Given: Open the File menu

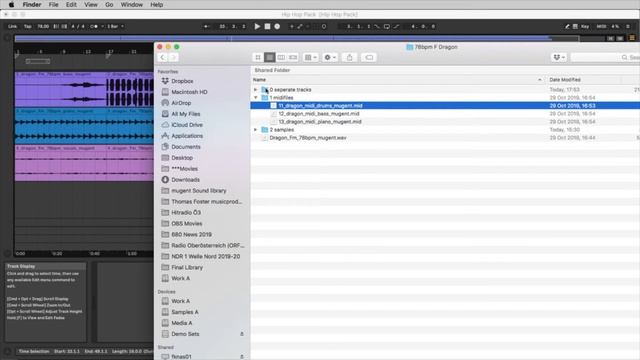Looking at the screenshot, I should [53, 5].
